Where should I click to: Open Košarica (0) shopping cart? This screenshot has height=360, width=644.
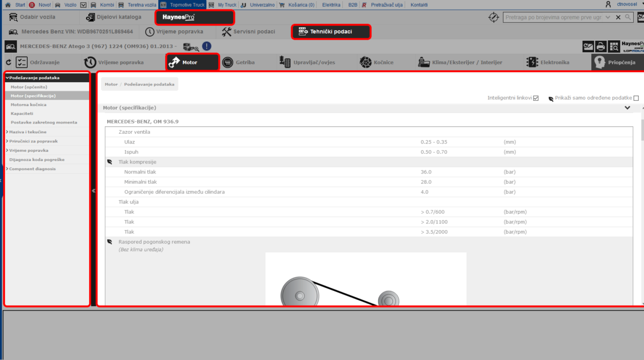pyautogui.click(x=296, y=5)
